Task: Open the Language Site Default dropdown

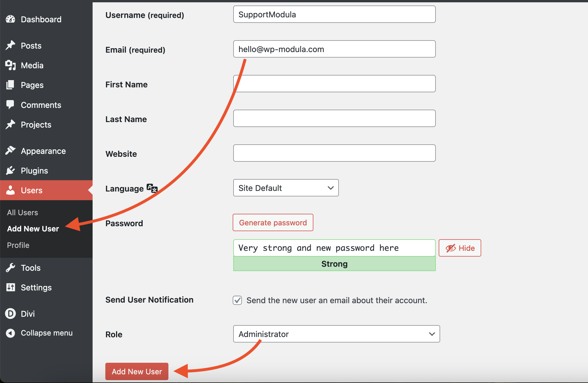Action: pos(286,188)
